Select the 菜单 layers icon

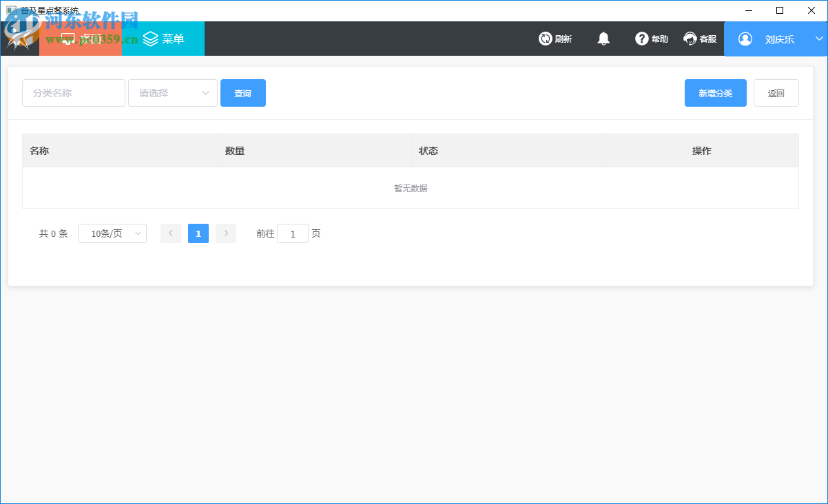click(x=150, y=39)
